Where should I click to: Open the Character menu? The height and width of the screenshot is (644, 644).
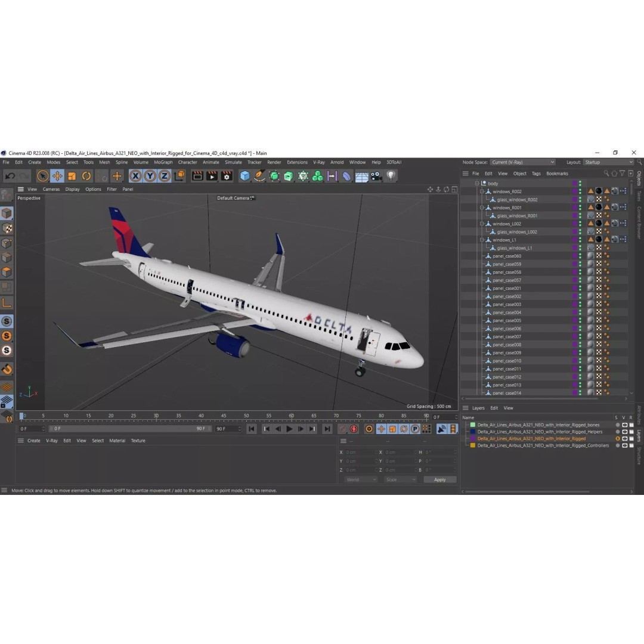coord(187,162)
